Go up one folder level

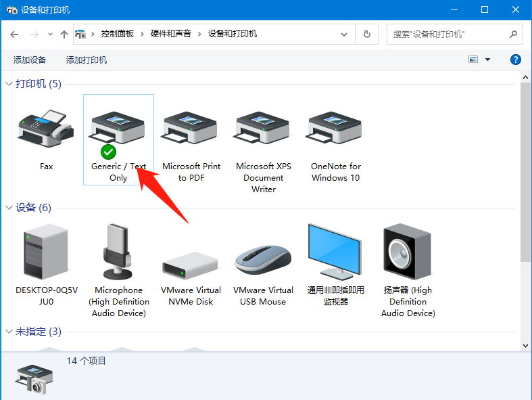pos(64,35)
